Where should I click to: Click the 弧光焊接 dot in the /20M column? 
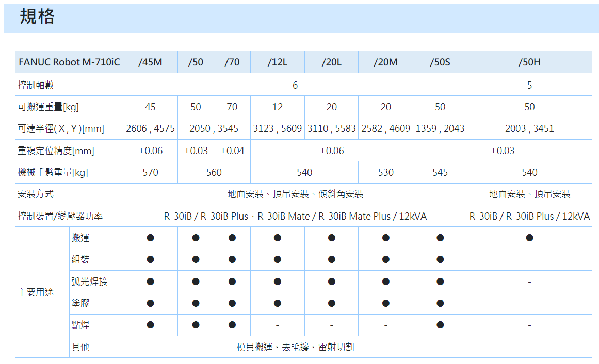(385, 282)
